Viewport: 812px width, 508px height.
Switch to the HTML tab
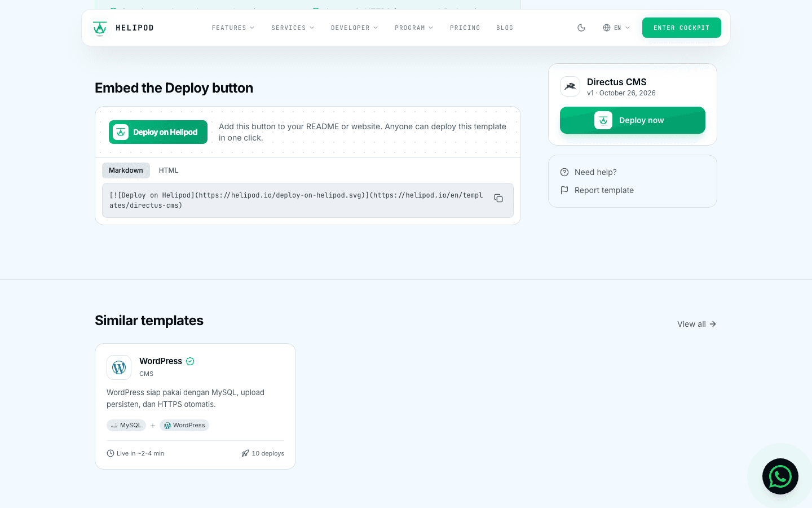click(169, 170)
